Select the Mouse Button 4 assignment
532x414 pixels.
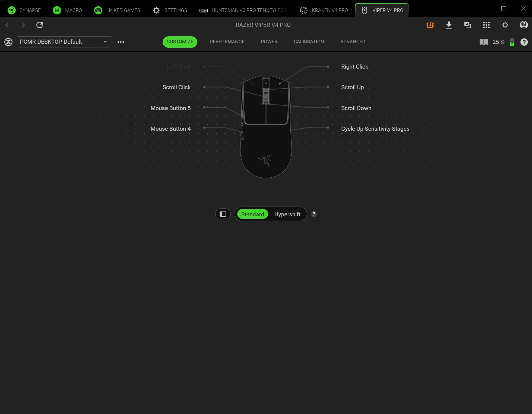pos(171,129)
